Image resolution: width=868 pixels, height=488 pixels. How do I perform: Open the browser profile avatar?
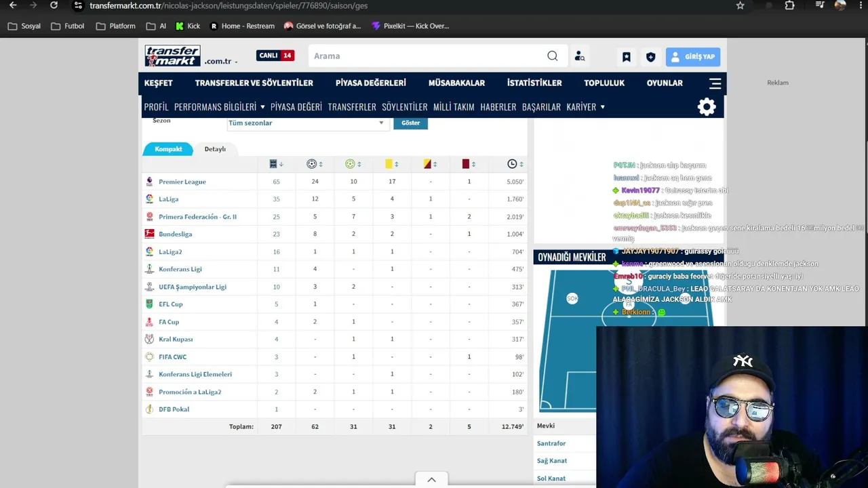click(x=840, y=5)
